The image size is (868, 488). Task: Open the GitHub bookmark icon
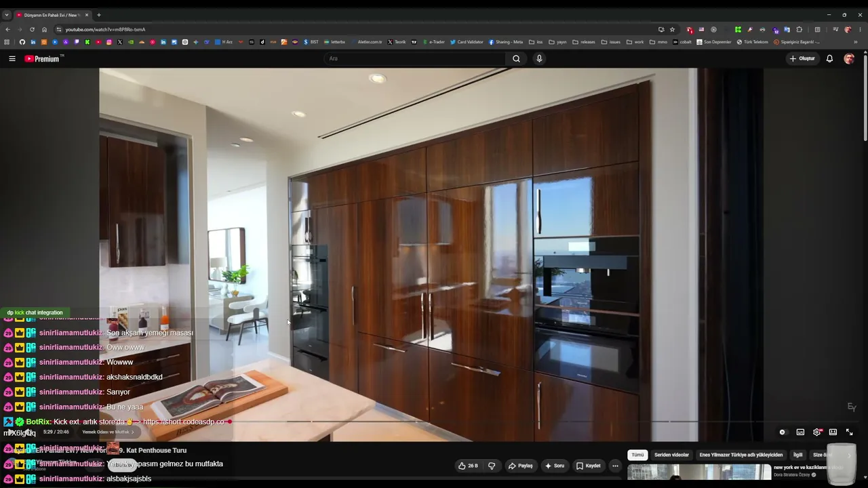(x=22, y=42)
